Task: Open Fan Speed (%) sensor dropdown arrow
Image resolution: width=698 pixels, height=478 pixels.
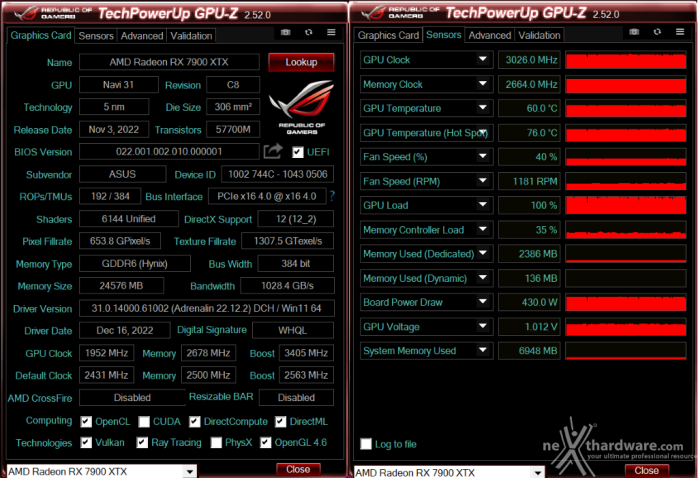Action: tap(483, 156)
